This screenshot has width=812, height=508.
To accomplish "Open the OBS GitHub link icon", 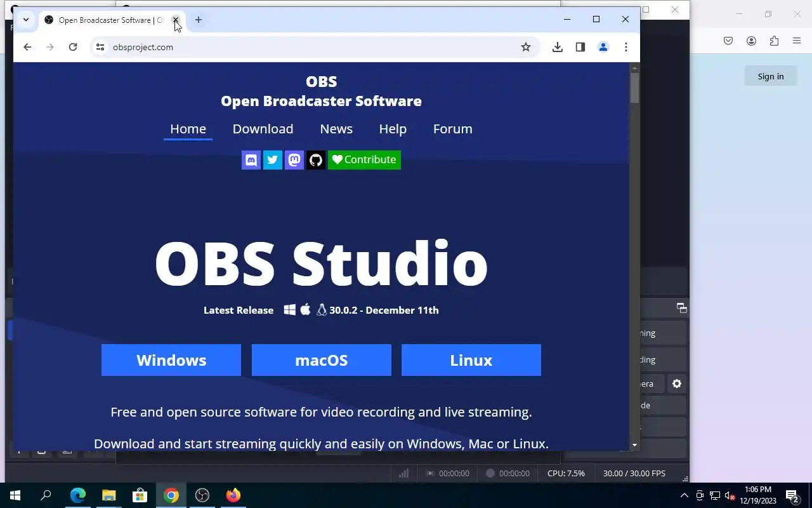I will coord(316,159).
